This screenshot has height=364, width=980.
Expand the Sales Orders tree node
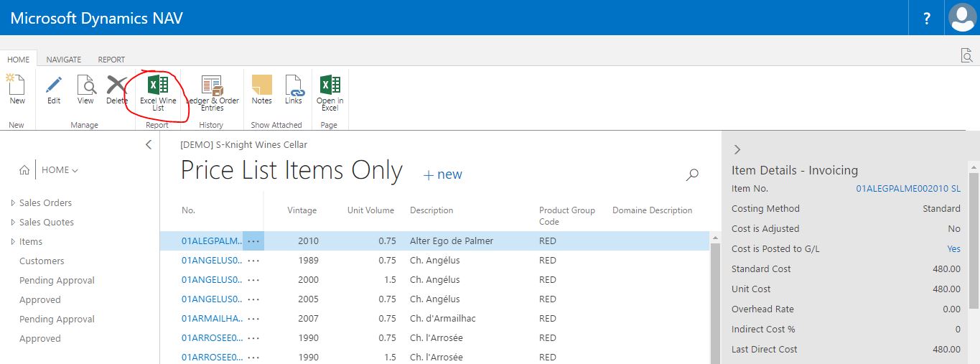click(x=13, y=203)
